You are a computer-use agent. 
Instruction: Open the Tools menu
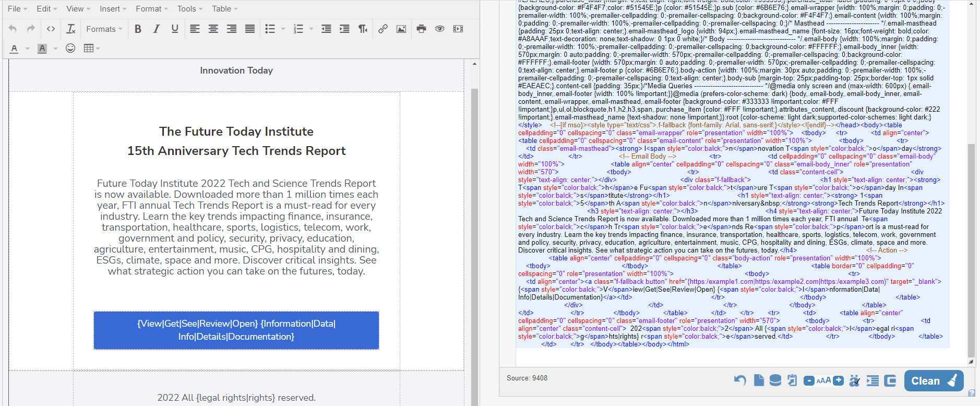pos(190,8)
